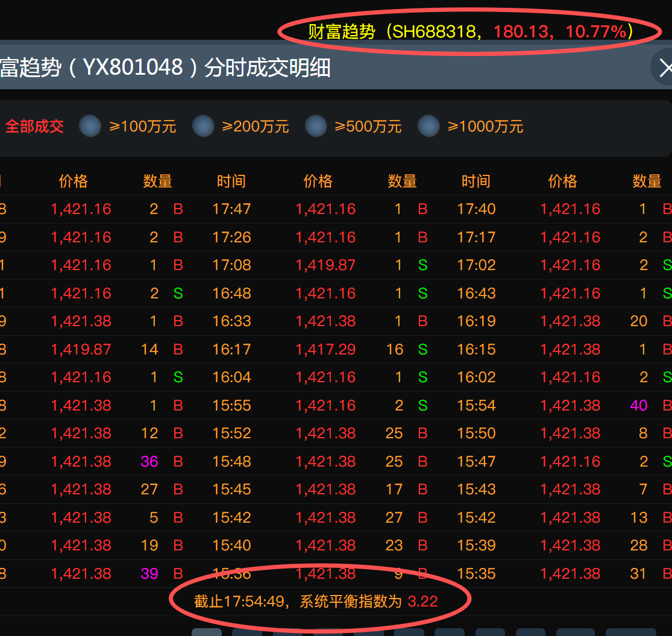672x636 pixels.
Task: Select the 15:35 time cell
Action: pos(477,573)
